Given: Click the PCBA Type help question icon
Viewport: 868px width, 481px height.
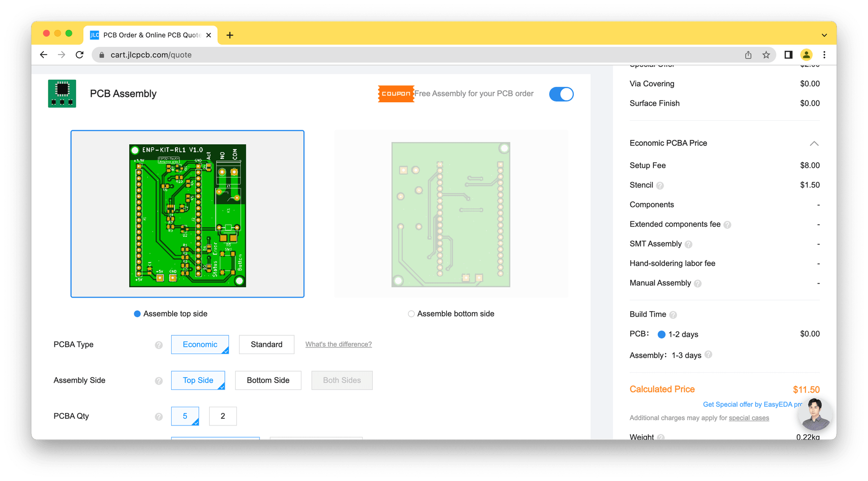Looking at the screenshot, I should [x=159, y=345].
